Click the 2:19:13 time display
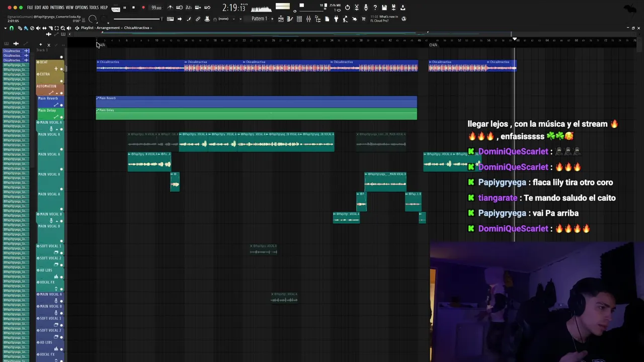The image size is (644, 362). (x=234, y=8)
